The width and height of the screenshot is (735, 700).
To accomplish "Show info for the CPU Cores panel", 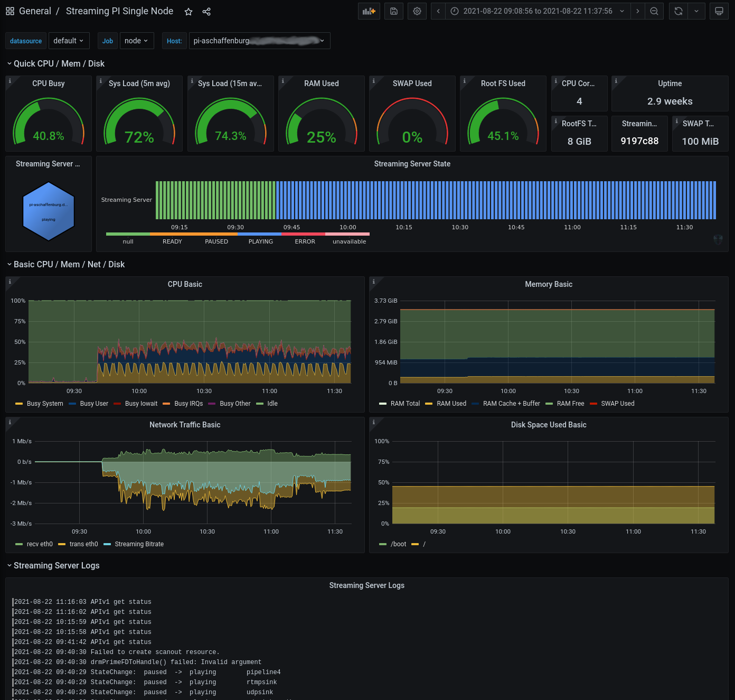I will click(555, 80).
